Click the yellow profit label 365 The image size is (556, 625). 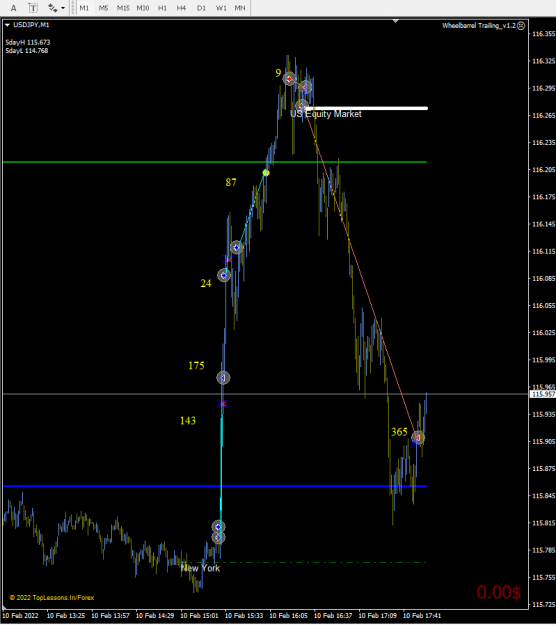[x=399, y=432]
